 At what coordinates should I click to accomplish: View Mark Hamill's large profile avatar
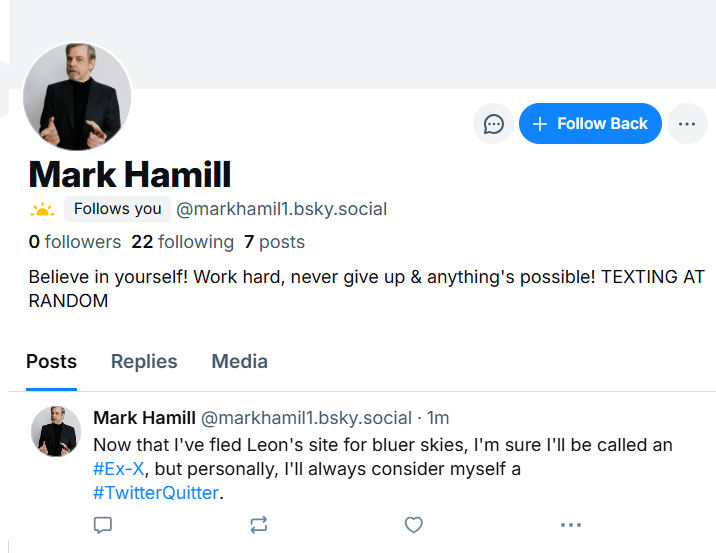(77, 97)
